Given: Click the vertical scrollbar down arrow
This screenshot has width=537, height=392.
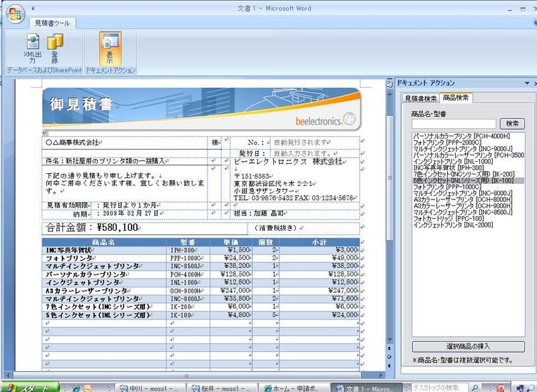Looking at the screenshot, I should point(390,340).
